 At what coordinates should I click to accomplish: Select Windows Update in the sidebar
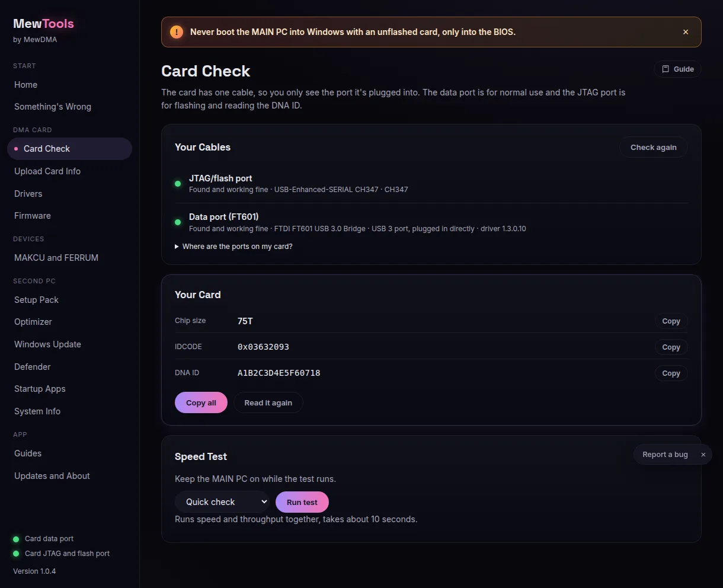pyautogui.click(x=69, y=344)
